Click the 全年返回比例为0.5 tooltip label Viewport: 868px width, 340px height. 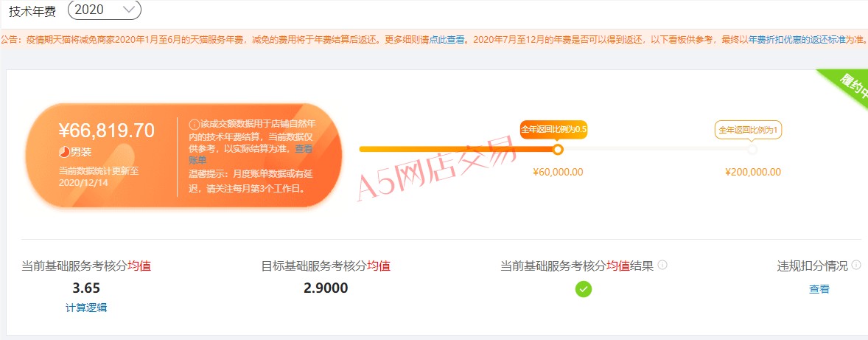click(x=553, y=130)
